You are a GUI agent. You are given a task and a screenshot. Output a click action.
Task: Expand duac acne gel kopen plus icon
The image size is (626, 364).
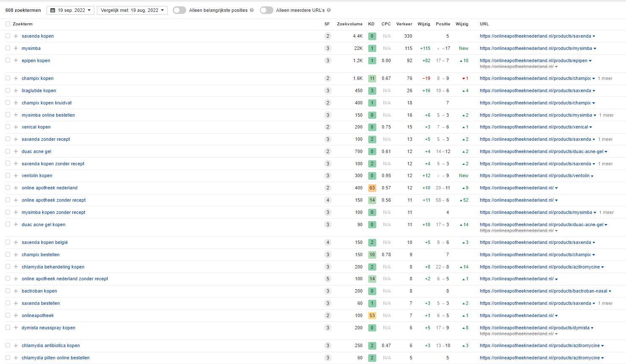16,225
